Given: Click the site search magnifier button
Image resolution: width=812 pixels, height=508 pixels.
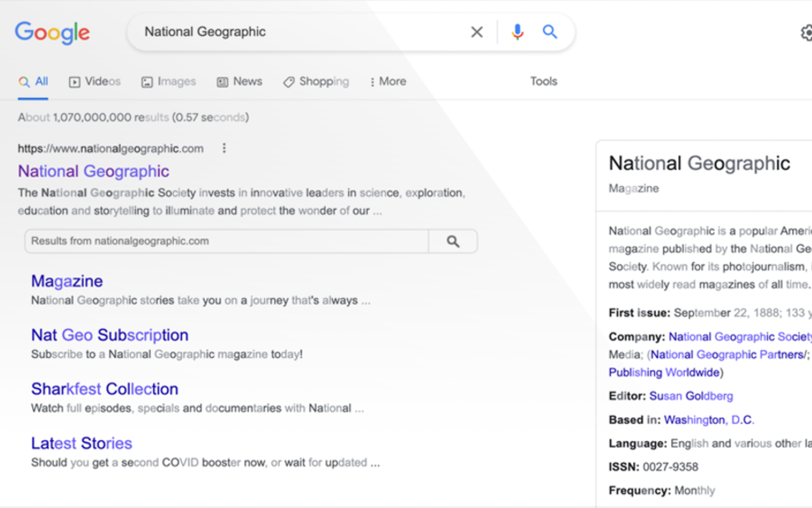Looking at the screenshot, I should 453,241.
